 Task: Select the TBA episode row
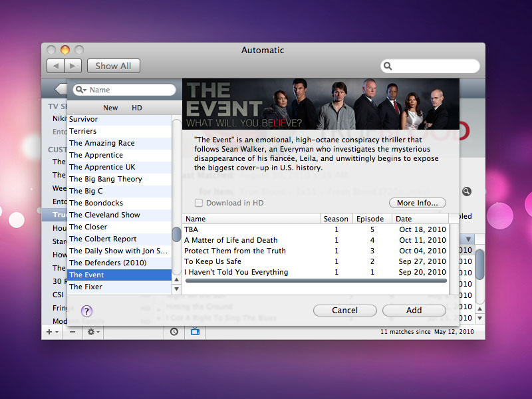pyautogui.click(x=315, y=229)
